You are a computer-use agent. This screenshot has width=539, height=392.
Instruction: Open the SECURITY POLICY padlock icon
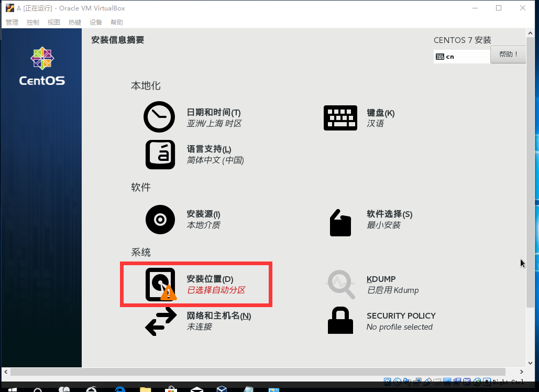340,321
